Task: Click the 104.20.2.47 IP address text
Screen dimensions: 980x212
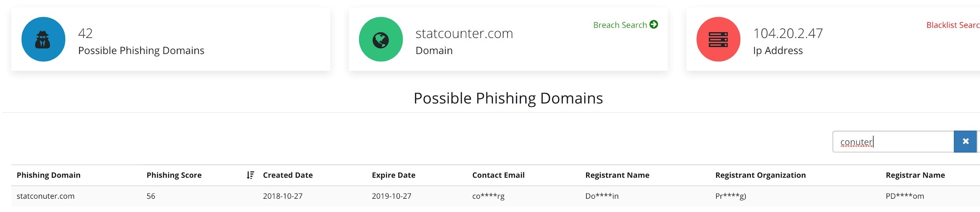Action: [x=788, y=33]
